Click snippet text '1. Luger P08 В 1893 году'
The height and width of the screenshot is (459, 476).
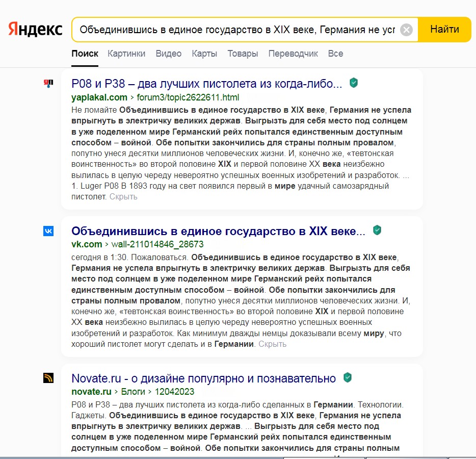[118, 186]
